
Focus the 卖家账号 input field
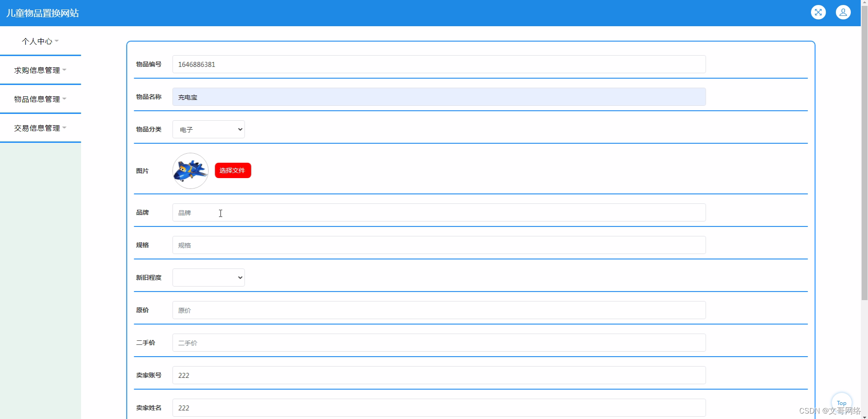(439, 375)
